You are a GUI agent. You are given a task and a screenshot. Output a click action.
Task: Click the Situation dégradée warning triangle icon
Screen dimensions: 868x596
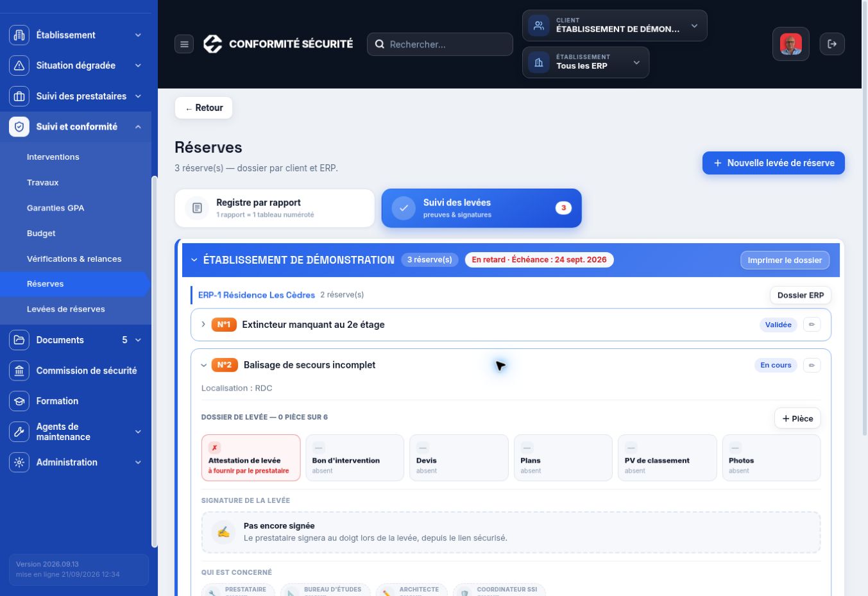coord(19,65)
